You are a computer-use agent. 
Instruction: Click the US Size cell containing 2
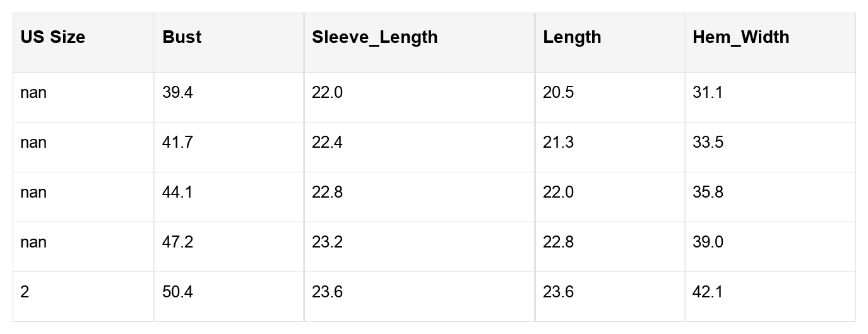pos(25,292)
